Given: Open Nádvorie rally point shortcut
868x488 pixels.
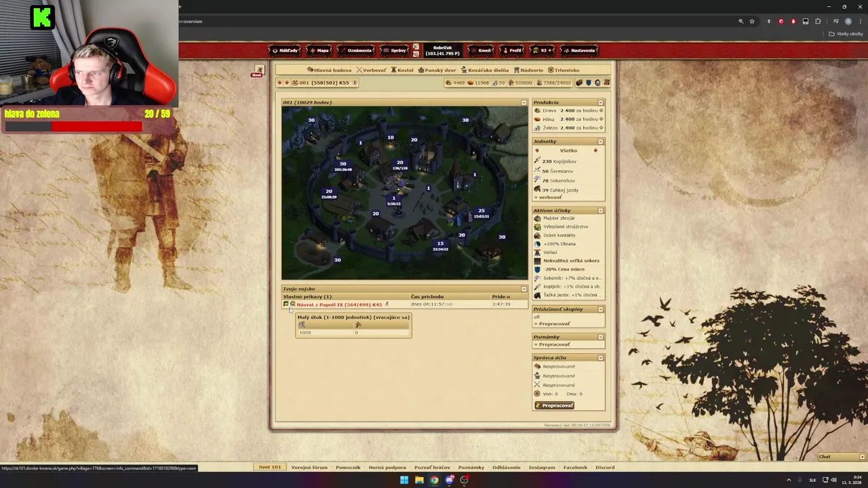Looking at the screenshot, I should (528, 70).
